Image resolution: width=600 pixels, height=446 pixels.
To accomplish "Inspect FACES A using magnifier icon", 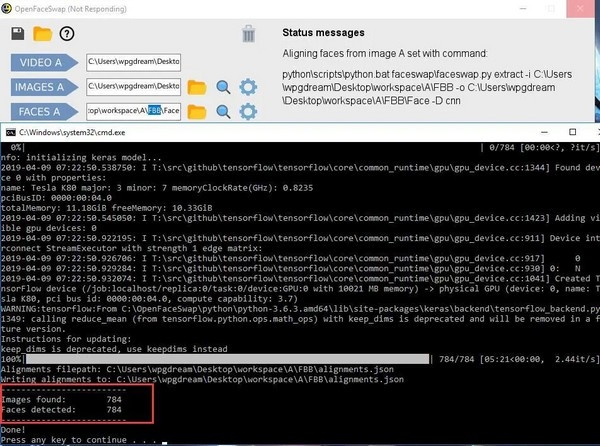I will click(x=223, y=111).
